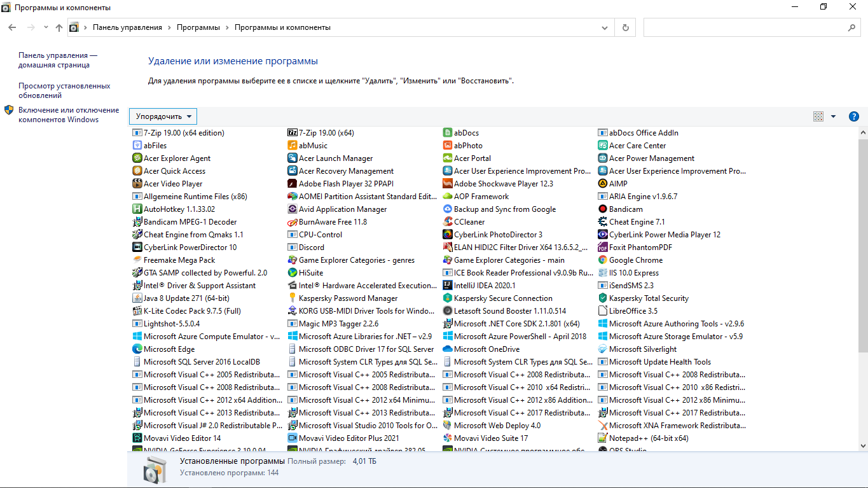Click the vertical scrollbar down arrow

pyautogui.click(x=863, y=446)
